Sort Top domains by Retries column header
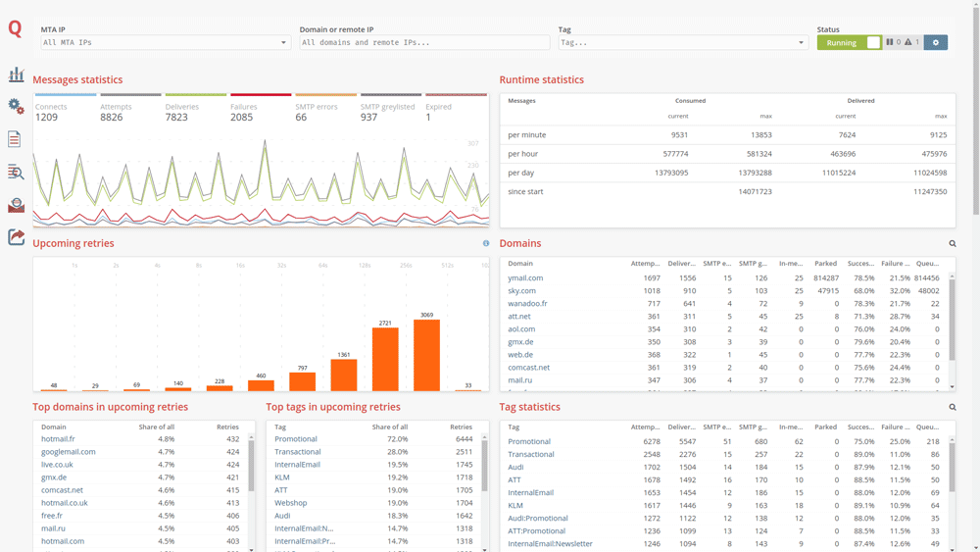Viewport: 980px width, 552px height. tap(227, 427)
